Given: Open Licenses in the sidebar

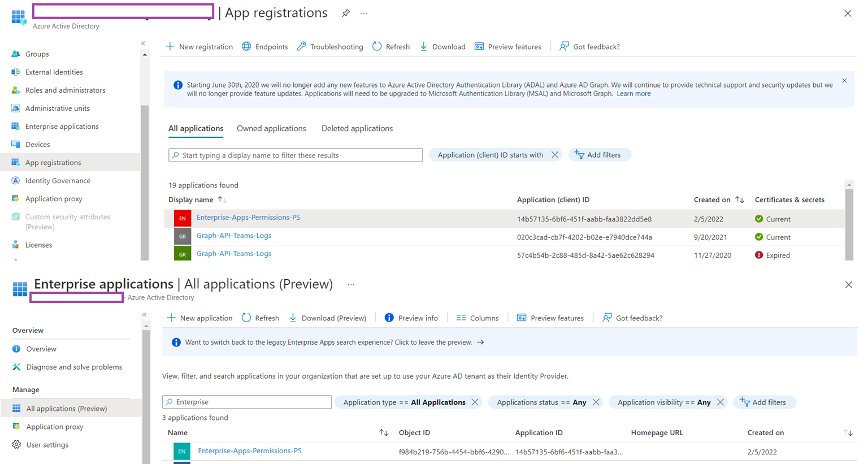Looking at the screenshot, I should click(38, 245).
